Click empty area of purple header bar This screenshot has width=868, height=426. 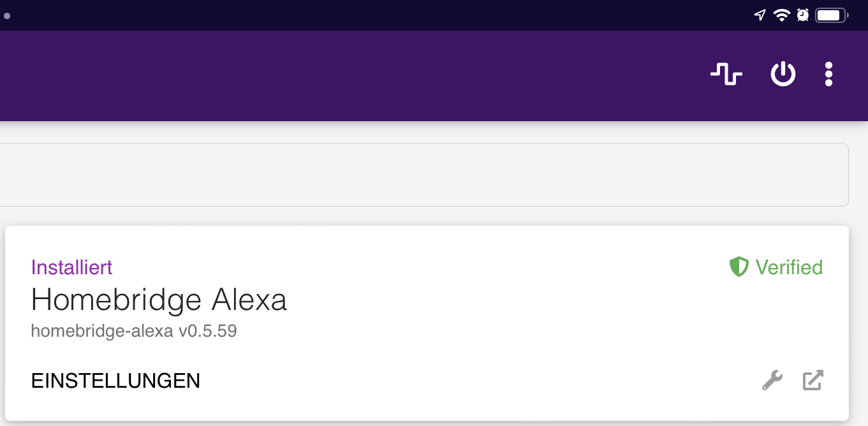pyautogui.click(x=383, y=75)
